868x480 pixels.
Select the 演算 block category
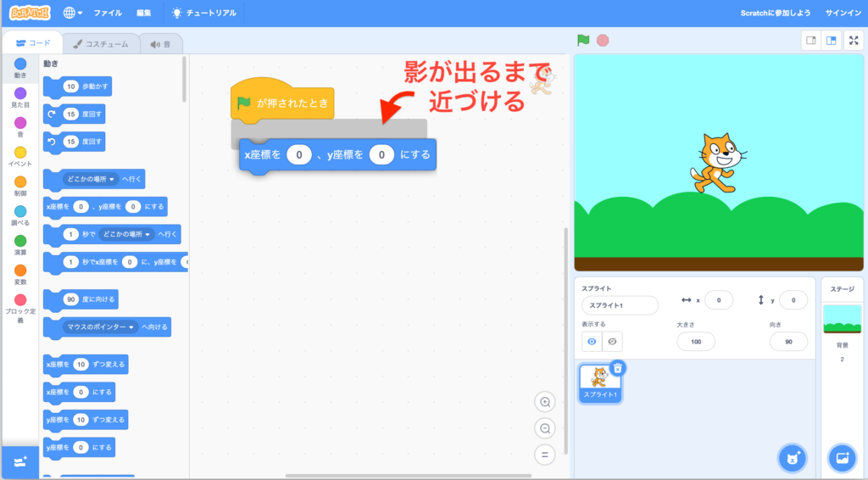[20, 245]
